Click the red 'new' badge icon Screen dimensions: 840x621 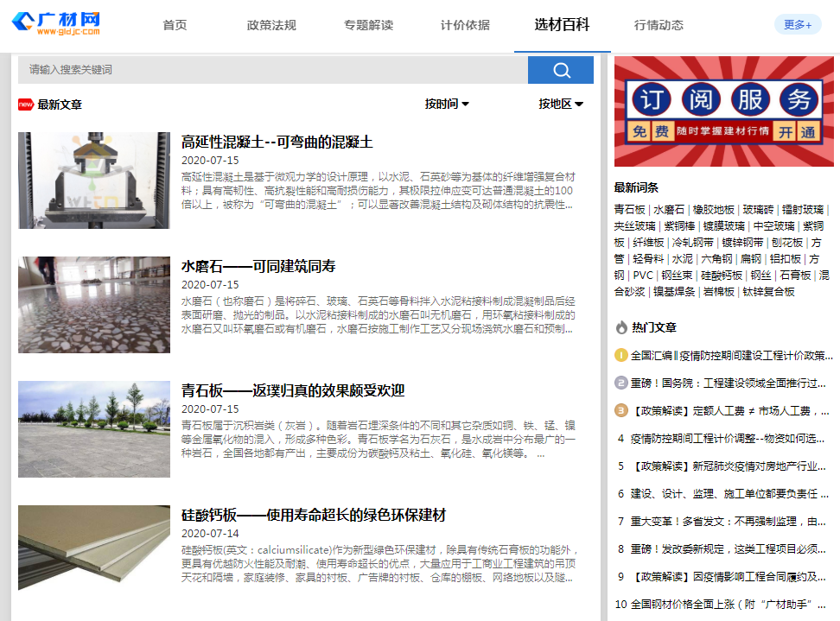(x=26, y=105)
